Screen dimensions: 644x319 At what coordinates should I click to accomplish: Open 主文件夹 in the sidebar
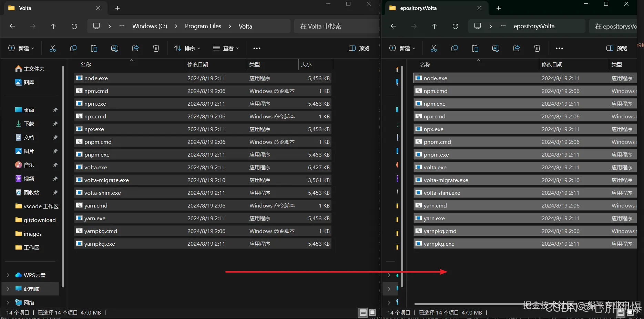[30, 69]
